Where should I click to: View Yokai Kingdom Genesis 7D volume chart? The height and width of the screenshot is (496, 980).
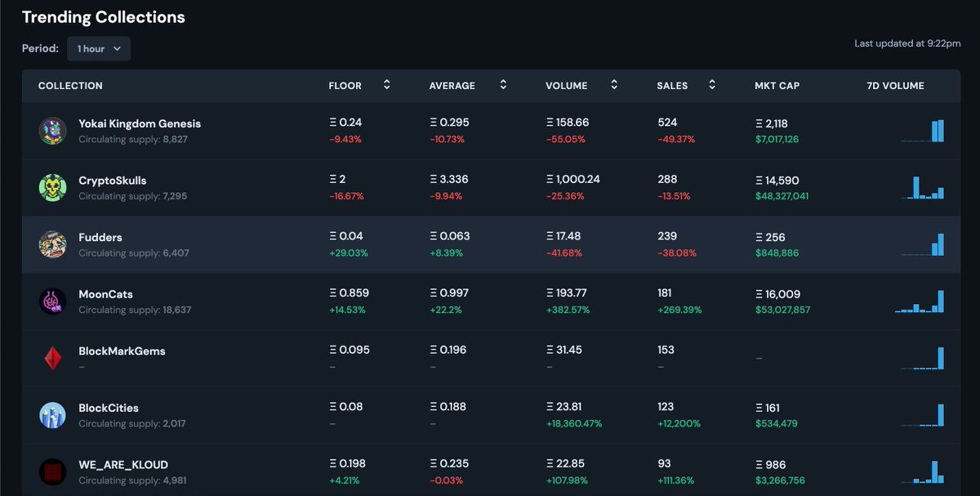(x=921, y=131)
